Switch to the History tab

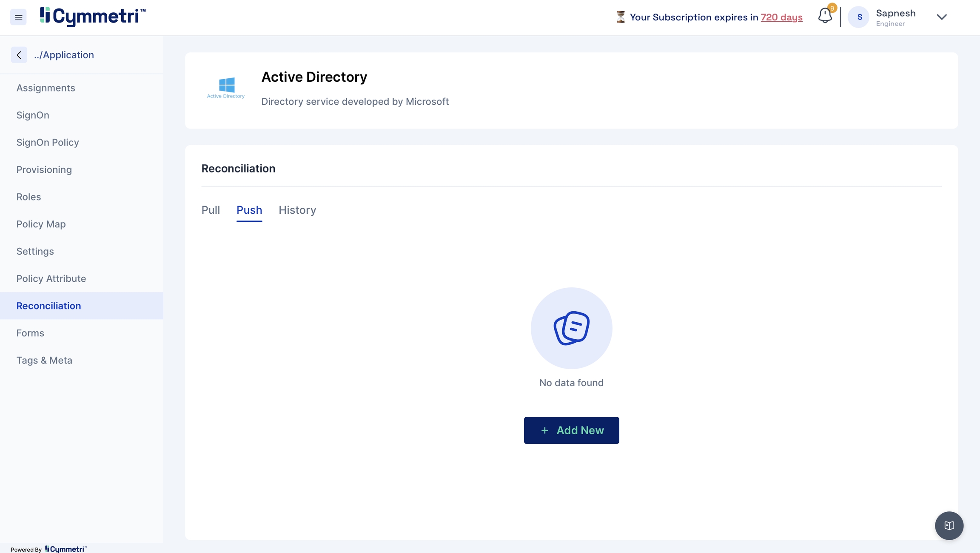tap(297, 210)
